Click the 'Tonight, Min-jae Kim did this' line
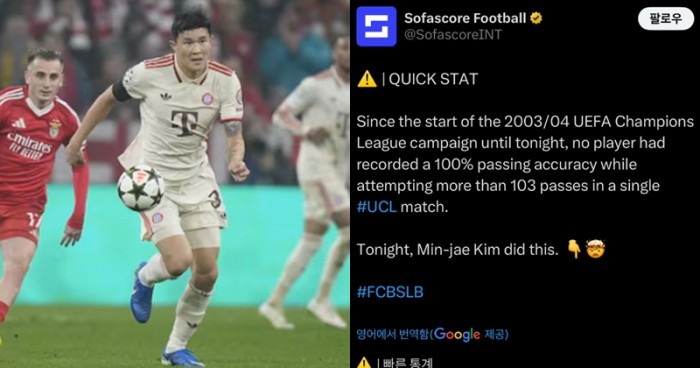This screenshot has width=700, height=368. point(458,249)
